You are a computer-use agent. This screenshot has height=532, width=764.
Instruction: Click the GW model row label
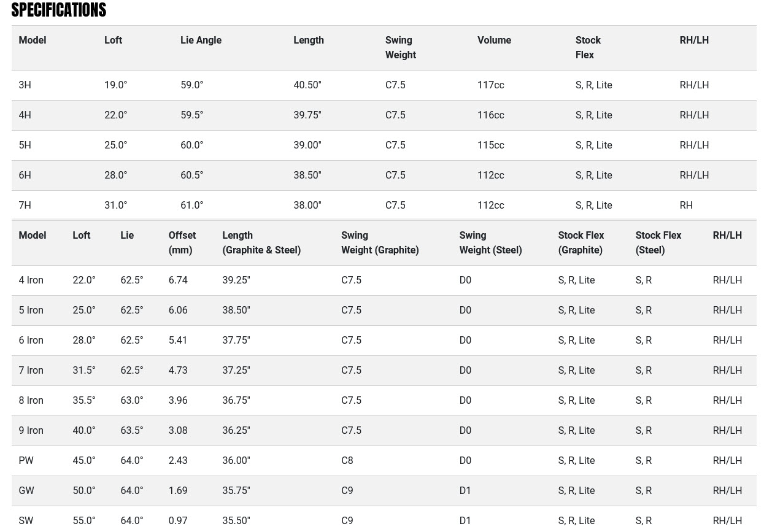26,491
